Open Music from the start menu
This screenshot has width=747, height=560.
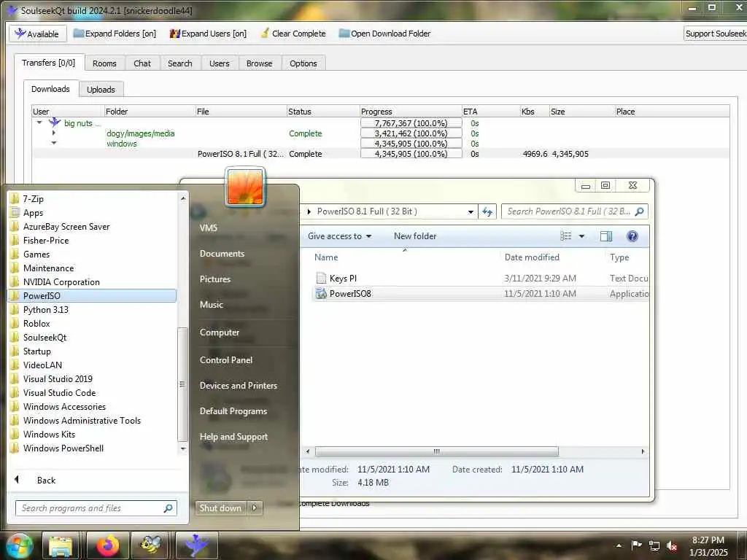(x=211, y=304)
